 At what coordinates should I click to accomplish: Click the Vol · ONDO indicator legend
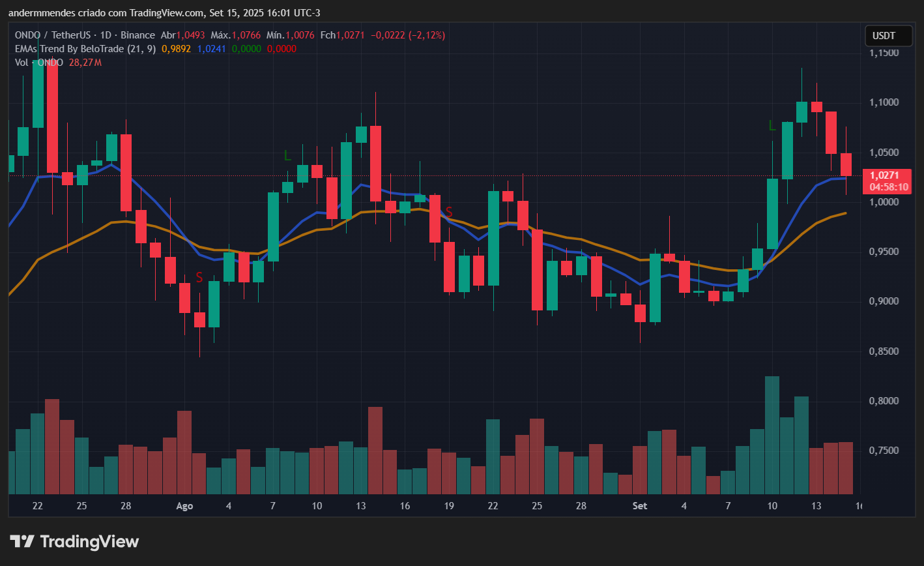pos(39,63)
